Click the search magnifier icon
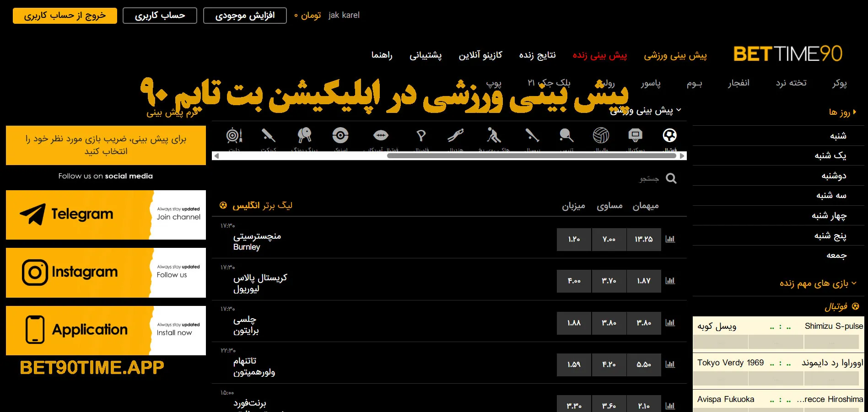 click(x=671, y=178)
